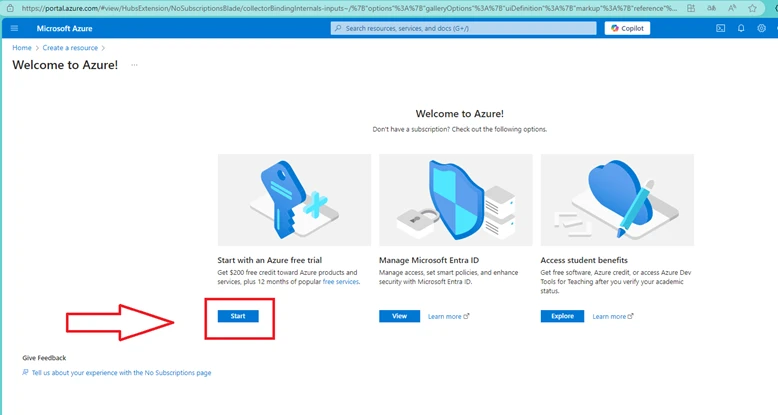Open the Azure portal hamburger menu
The width and height of the screenshot is (778, 415).
click(x=14, y=28)
